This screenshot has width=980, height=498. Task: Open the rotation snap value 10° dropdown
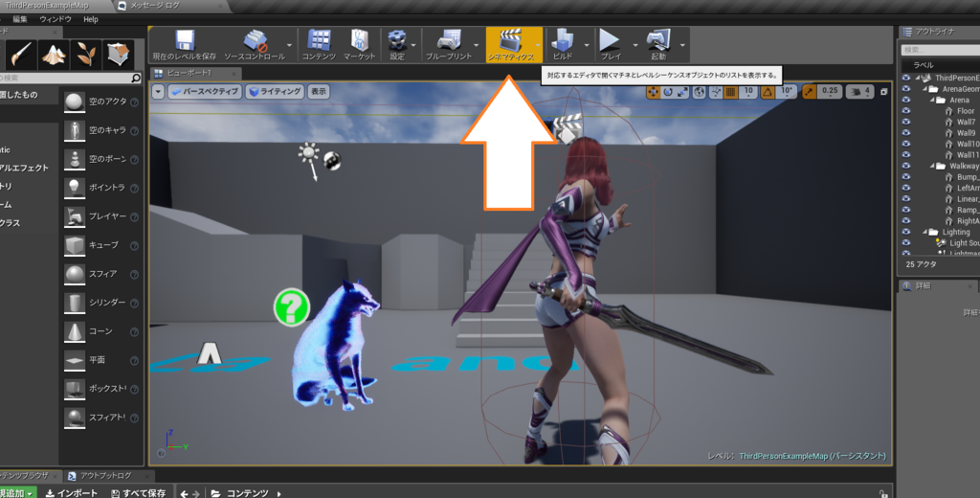787,91
